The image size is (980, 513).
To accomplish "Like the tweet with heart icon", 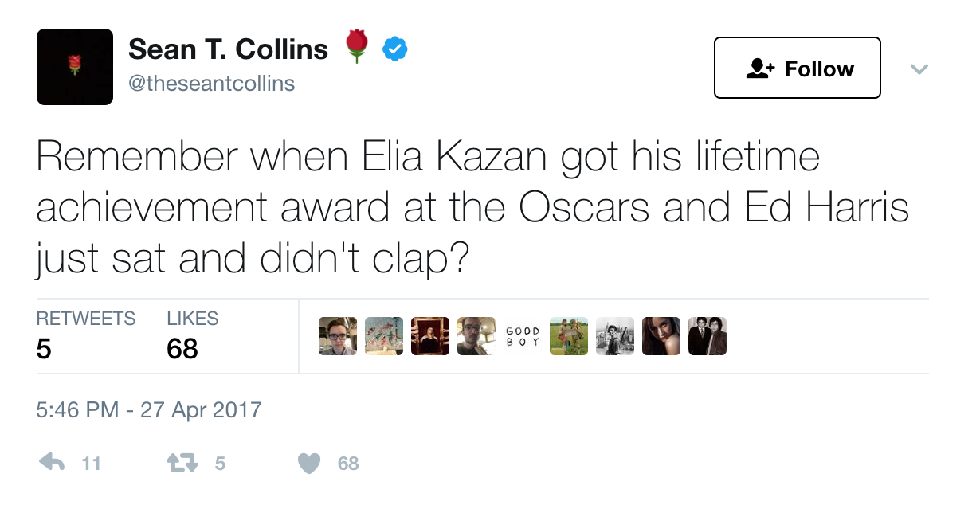I will pos(309,463).
